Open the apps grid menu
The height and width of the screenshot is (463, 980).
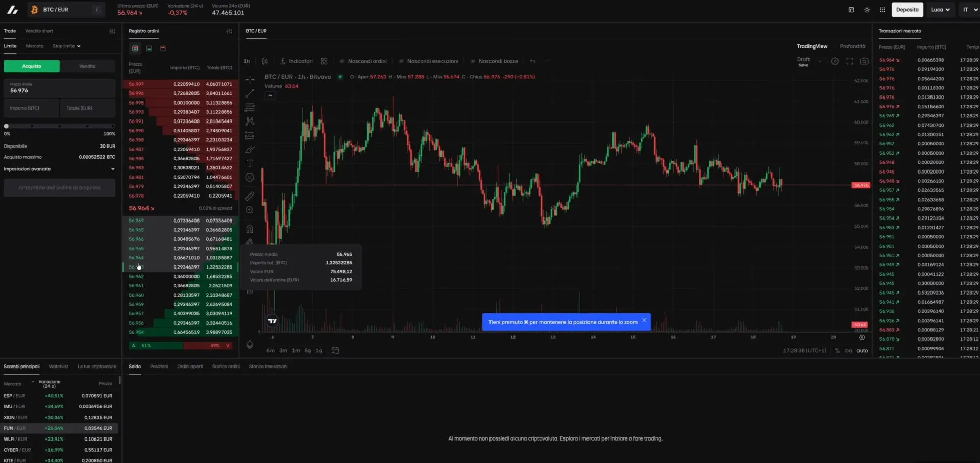883,10
